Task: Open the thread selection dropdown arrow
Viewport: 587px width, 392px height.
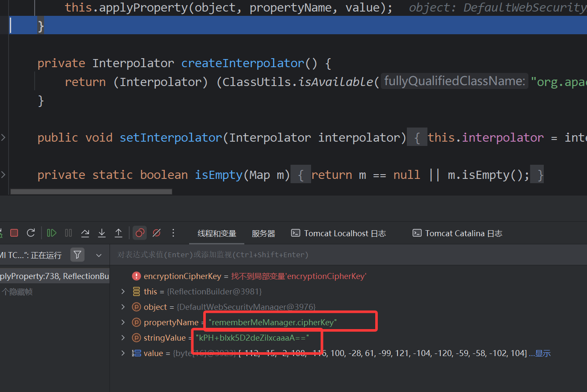Action: tap(99, 255)
